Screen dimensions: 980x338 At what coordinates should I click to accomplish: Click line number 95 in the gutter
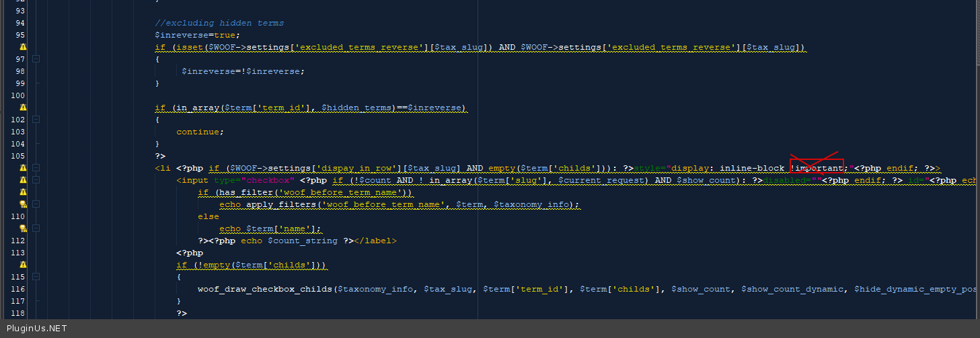[x=20, y=35]
